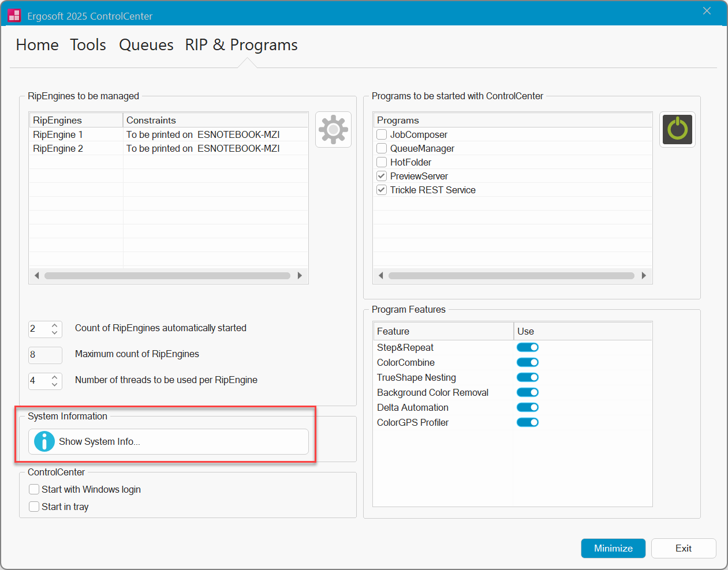Enable the JobComposer checkbox

click(382, 134)
